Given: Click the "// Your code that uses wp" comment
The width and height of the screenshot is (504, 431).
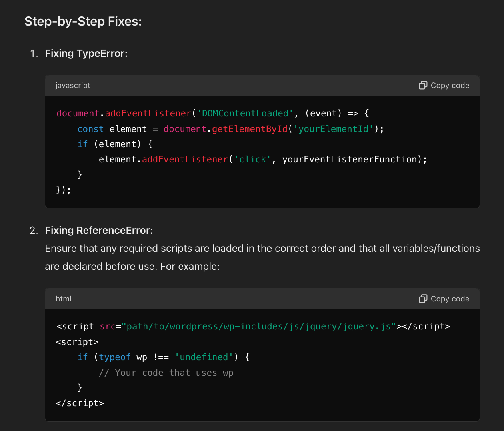Looking at the screenshot, I should click(166, 373).
